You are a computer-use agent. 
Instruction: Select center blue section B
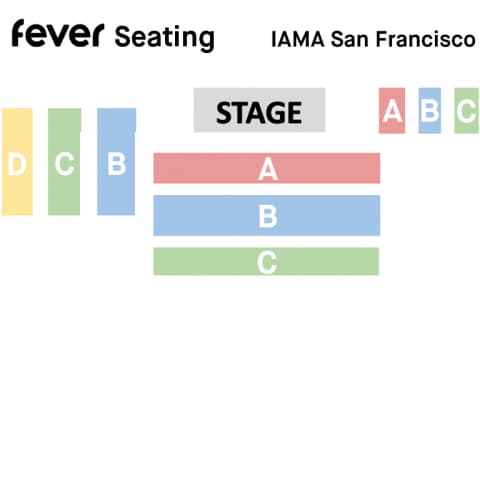click(267, 215)
